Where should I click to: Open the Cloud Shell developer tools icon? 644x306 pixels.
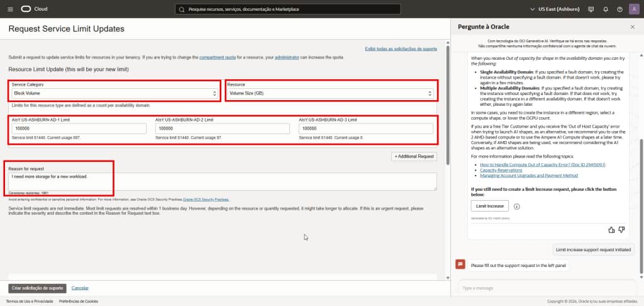pos(591,9)
